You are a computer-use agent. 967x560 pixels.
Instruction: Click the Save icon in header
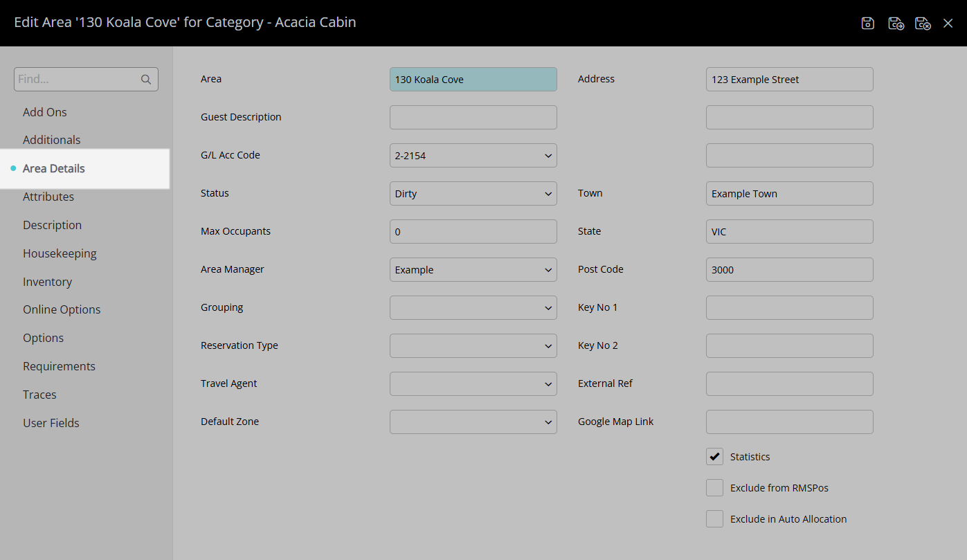pos(867,24)
